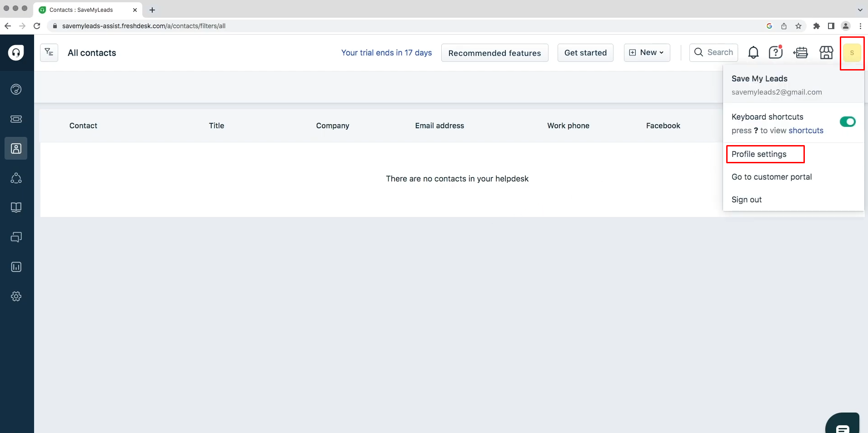
Task: Open the Analytics reports icon in sidebar
Action: click(16, 267)
